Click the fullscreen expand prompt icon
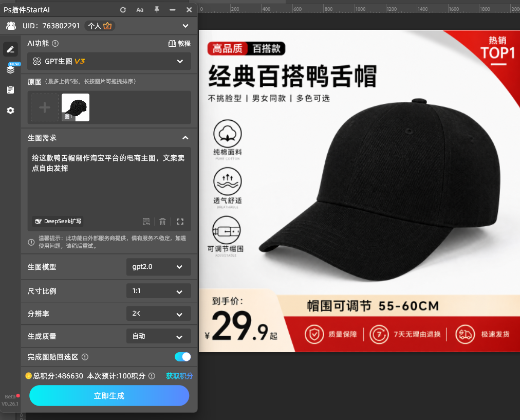The image size is (520, 420). (180, 222)
